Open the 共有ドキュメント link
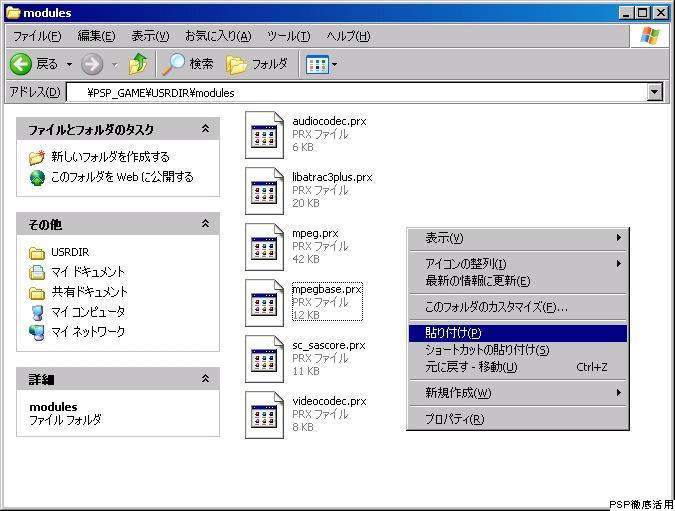 point(90,292)
